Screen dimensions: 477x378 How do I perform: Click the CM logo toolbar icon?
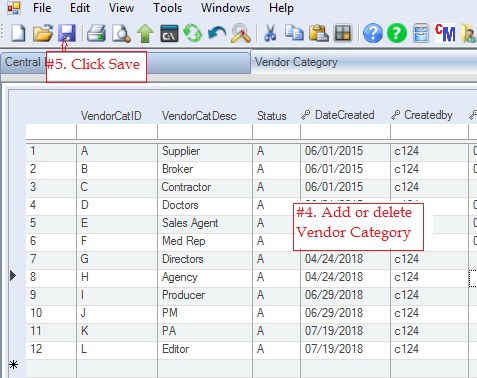[445, 33]
